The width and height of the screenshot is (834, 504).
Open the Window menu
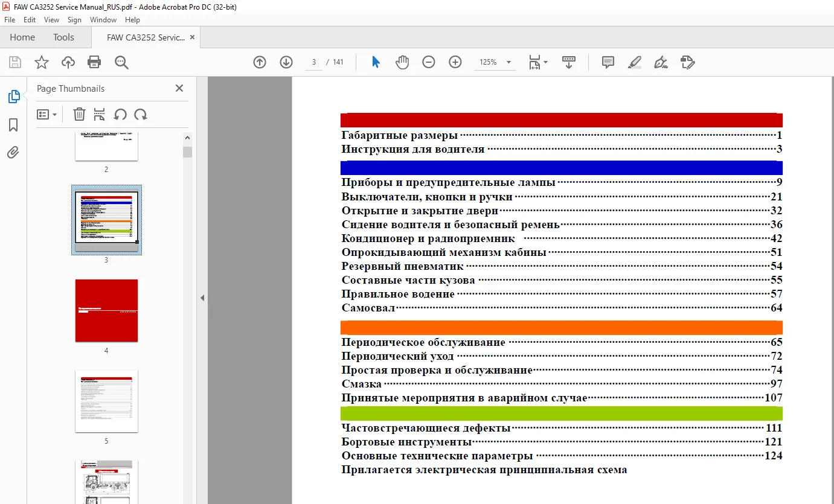click(x=103, y=20)
